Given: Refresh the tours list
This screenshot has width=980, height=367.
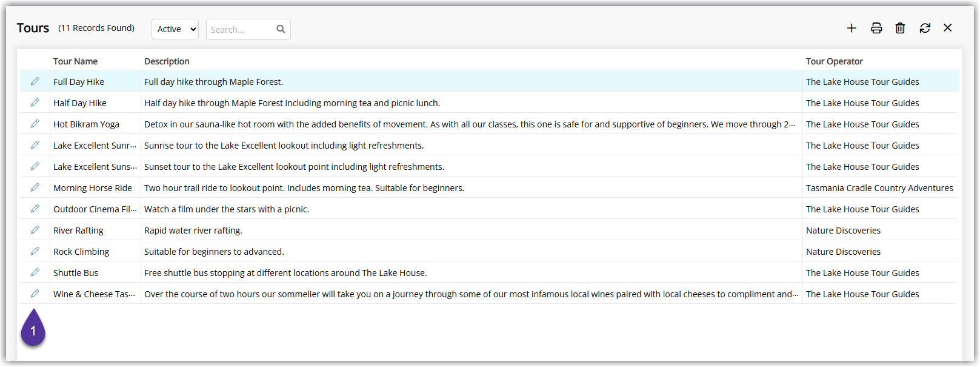Looking at the screenshot, I should pyautogui.click(x=925, y=28).
